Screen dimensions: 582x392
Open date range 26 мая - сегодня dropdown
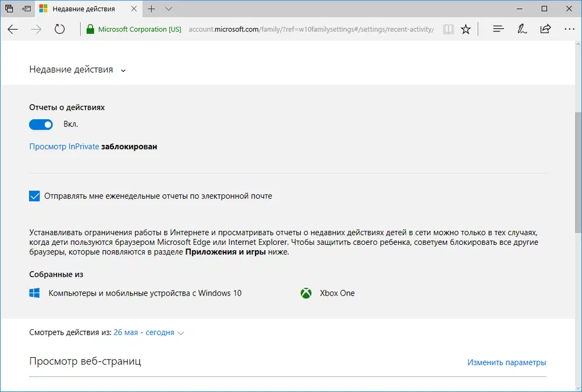pyautogui.click(x=148, y=333)
